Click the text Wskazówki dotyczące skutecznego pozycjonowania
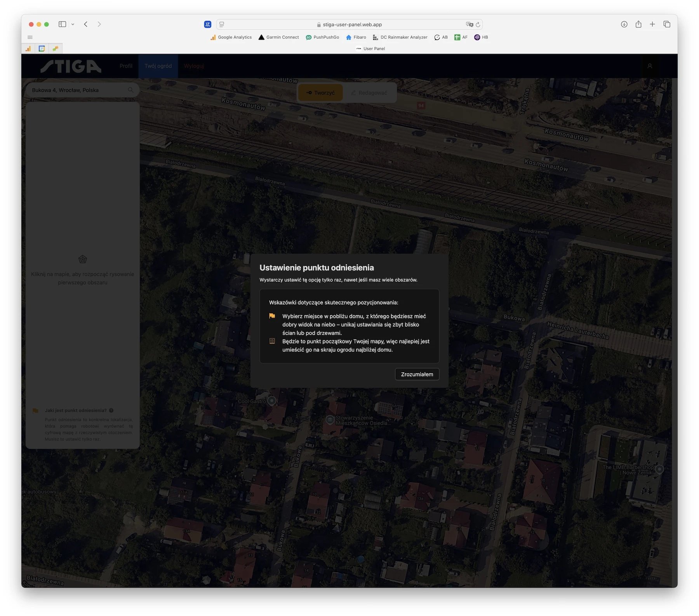699x616 pixels. coord(334,302)
